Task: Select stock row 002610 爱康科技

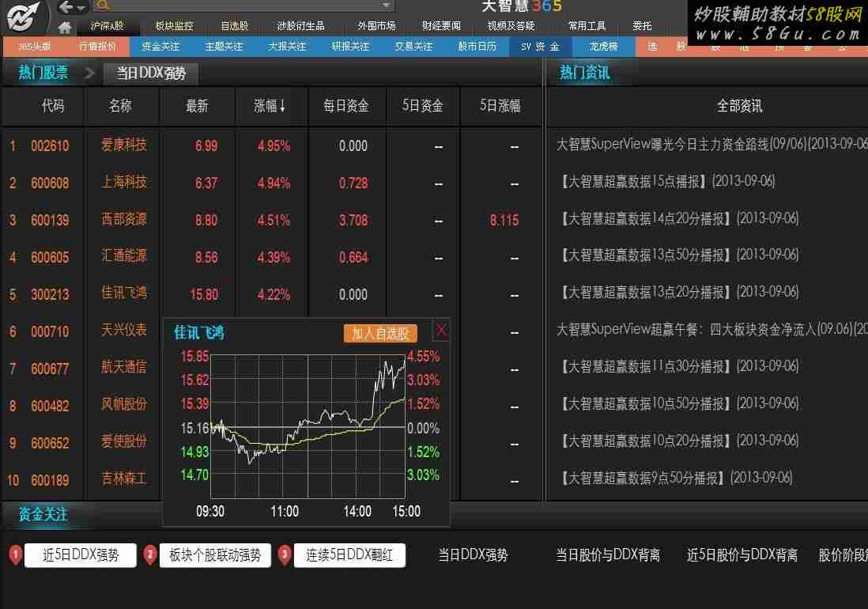Action: 271,146
